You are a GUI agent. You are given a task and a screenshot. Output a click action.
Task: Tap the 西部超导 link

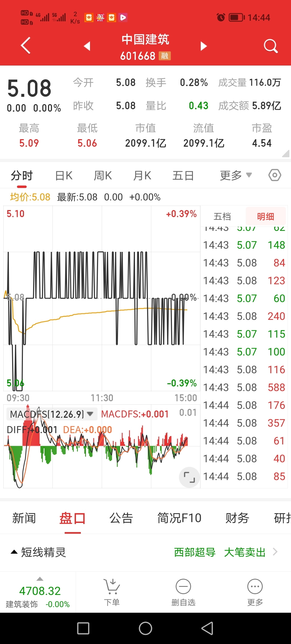[195, 552]
